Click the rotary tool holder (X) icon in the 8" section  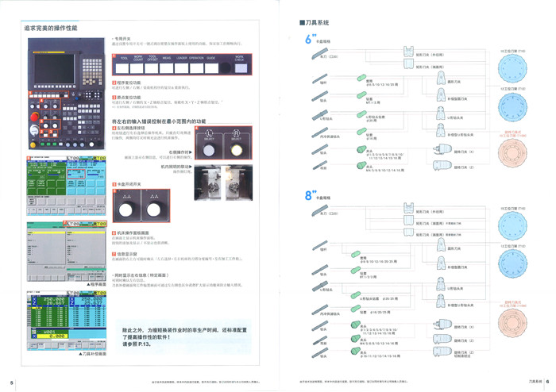pos(442,324)
